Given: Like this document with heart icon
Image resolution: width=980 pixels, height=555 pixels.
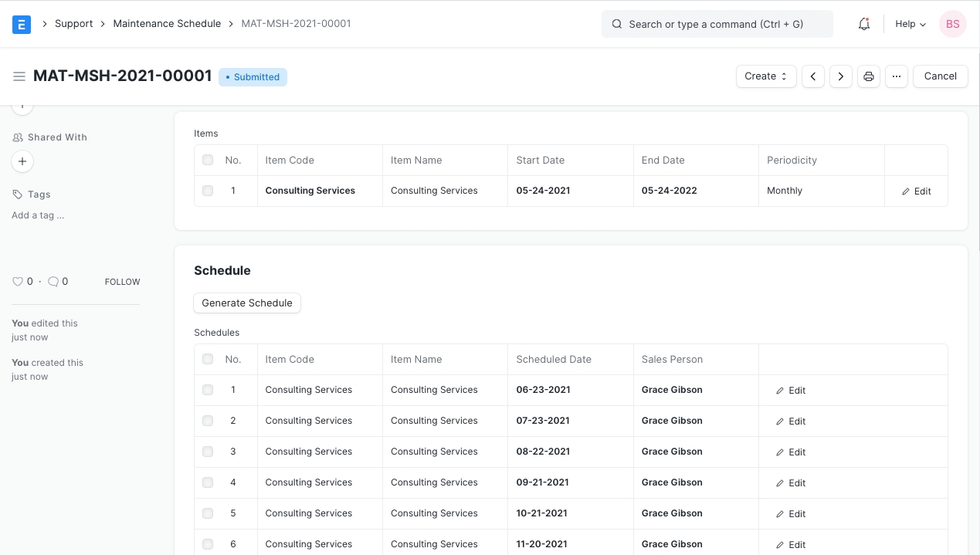Looking at the screenshot, I should 18,282.
